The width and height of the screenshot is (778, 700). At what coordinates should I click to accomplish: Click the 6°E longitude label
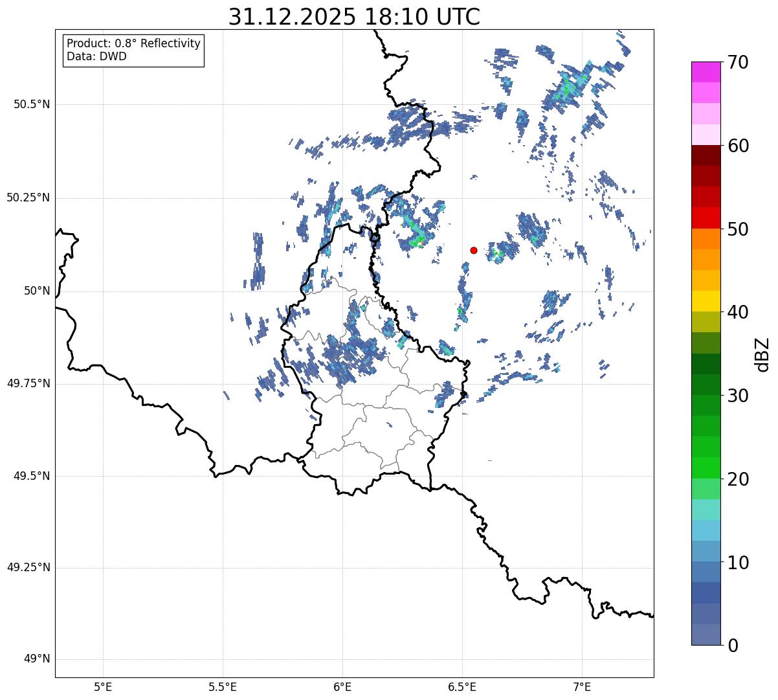coord(342,687)
